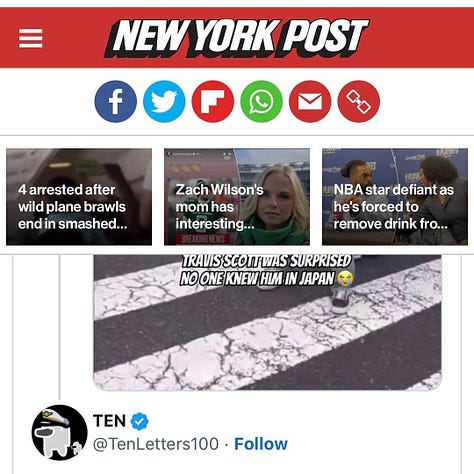
Task: Share the article on Facebook
Action: coord(115,101)
